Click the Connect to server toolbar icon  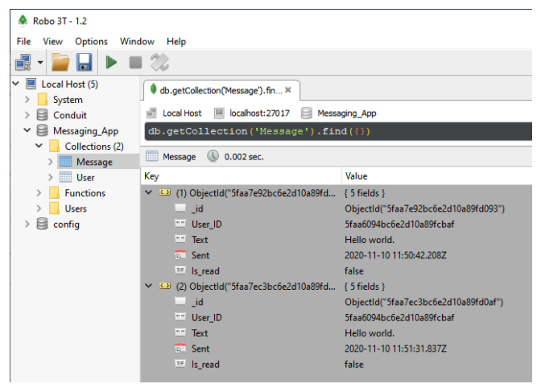tap(22, 62)
